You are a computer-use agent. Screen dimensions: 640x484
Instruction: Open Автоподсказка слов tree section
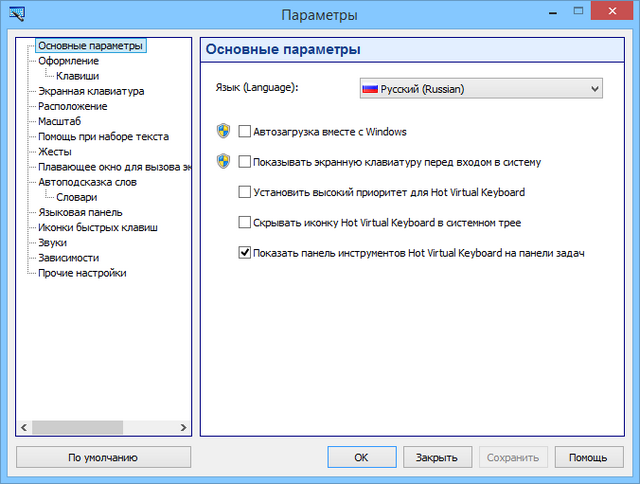click(x=87, y=182)
